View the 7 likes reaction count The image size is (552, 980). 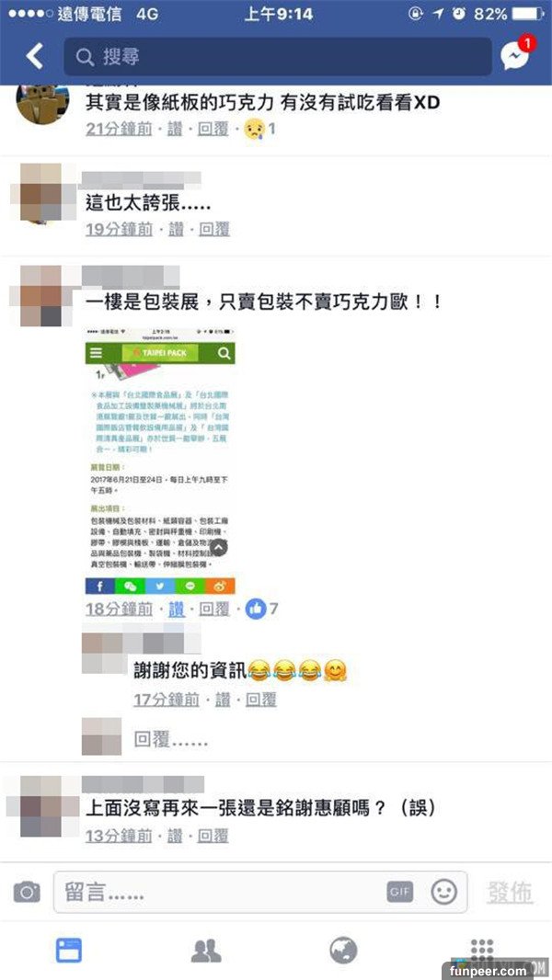[x=261, y=609]
